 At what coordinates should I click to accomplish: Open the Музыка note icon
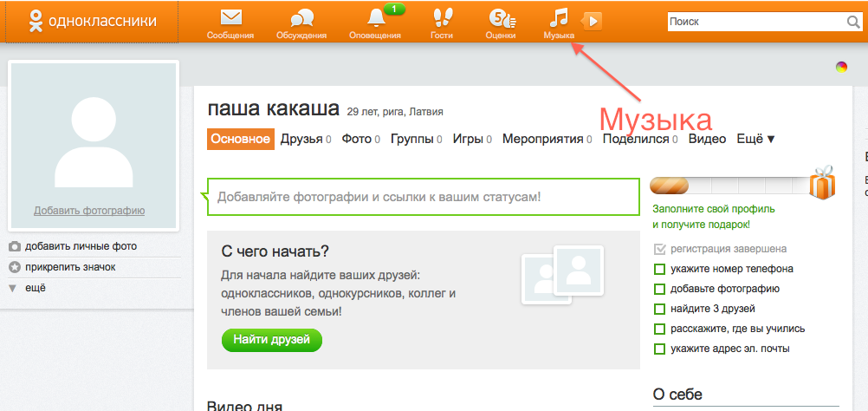click(x=559, y=17)
